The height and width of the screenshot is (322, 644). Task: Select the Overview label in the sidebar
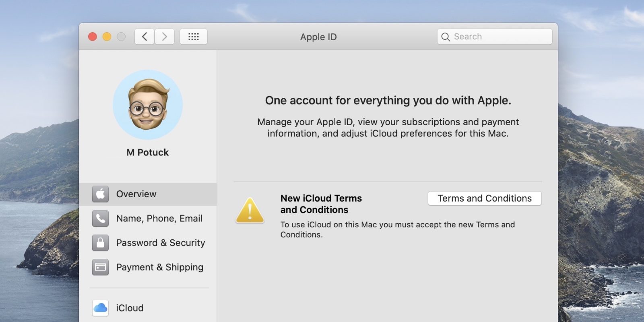136,194
